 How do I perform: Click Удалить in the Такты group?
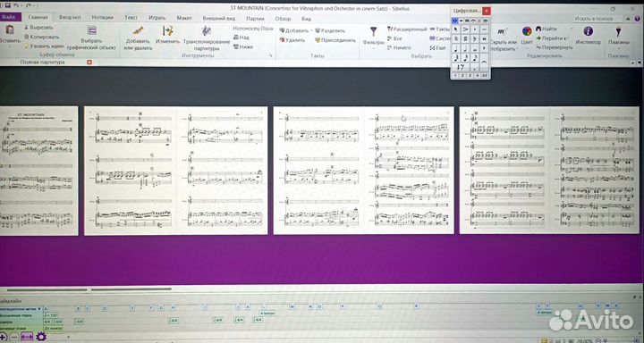292,40
